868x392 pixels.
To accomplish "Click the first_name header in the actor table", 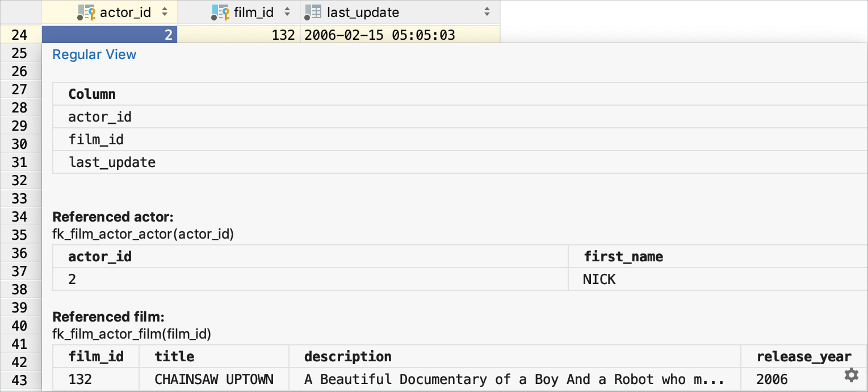I will (x=623, y=257).
